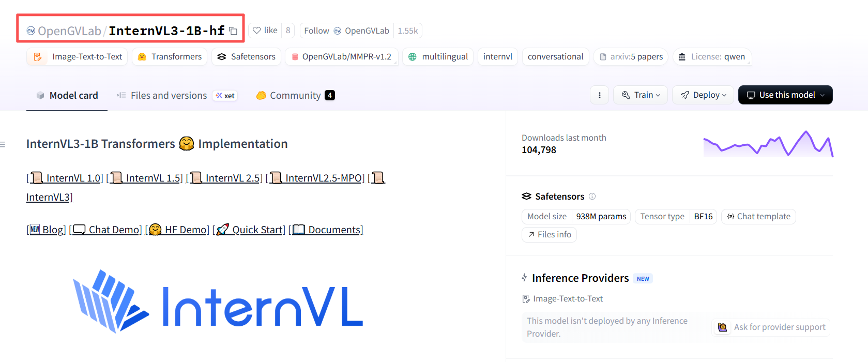Image resolution: width=868 pixels, height=362 pixels.
Task: Open the Quick Start link
Action: coord(250,230)
